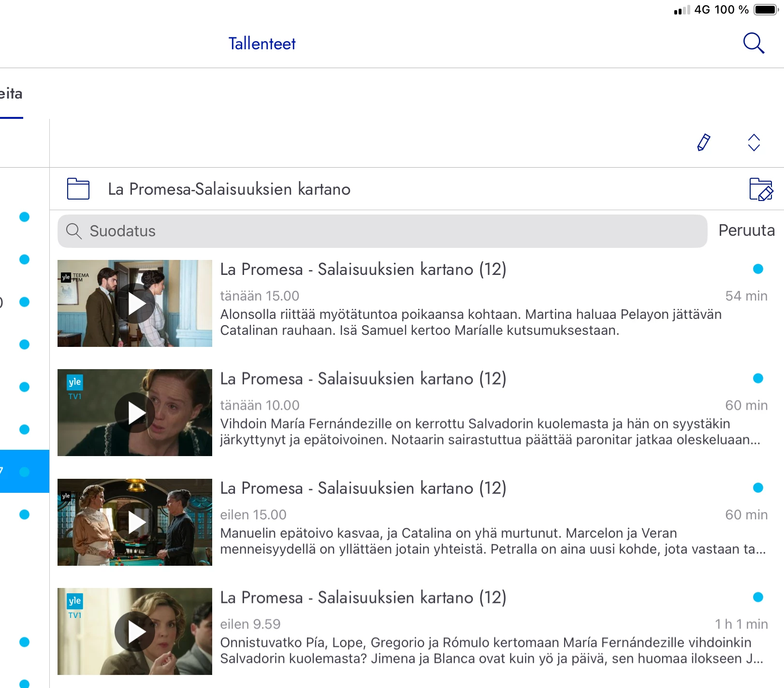
Task: Open the tänään 15.00 La Promesa title
Action: (x=363, y=269)
